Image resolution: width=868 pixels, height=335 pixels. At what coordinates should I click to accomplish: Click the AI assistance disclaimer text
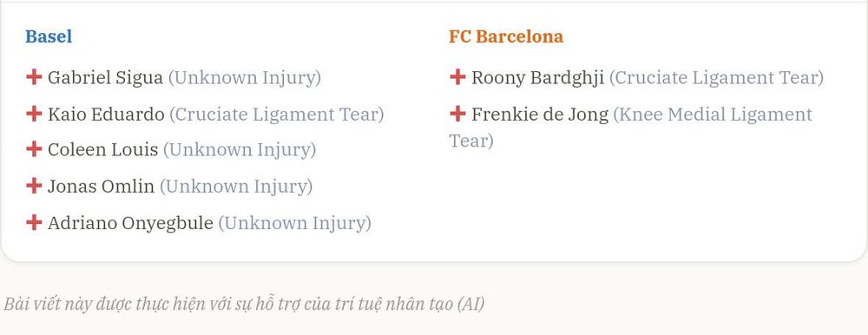(x=244, y=304)
